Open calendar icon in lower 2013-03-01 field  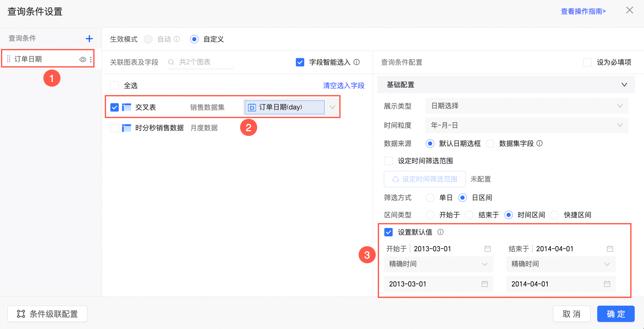pos(485,284)
